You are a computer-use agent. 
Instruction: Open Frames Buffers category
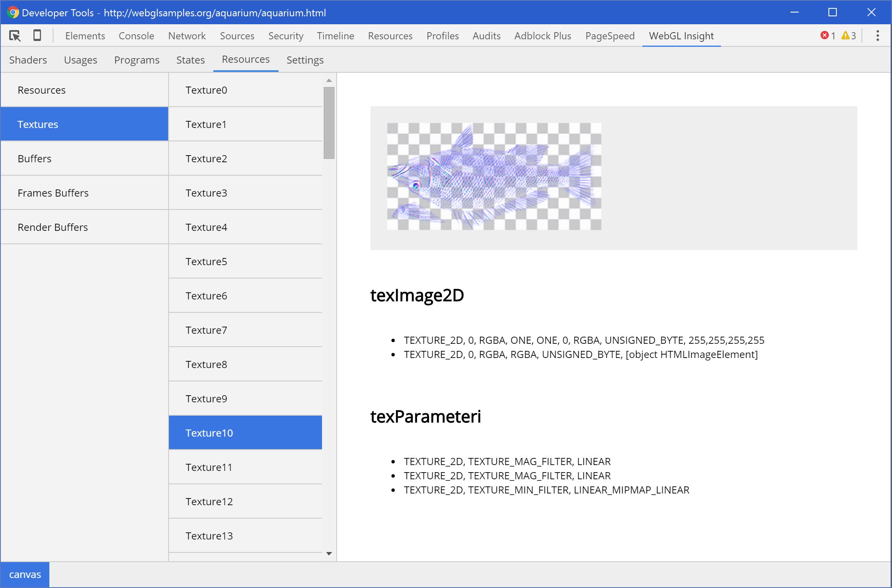tap(53, 193)
